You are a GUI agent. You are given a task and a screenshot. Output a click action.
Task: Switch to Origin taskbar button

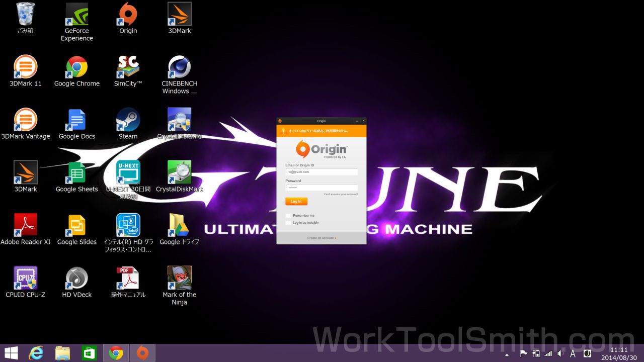point(142,353)
